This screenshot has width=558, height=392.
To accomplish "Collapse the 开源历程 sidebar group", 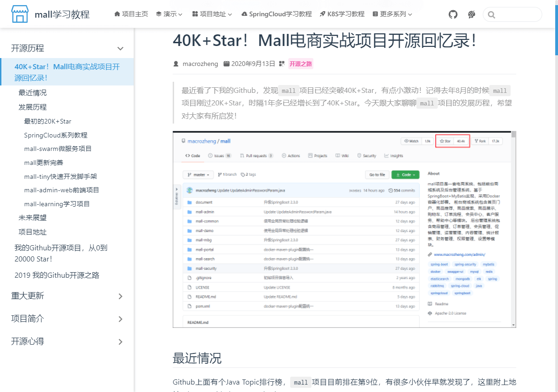I will pos(67,48).
